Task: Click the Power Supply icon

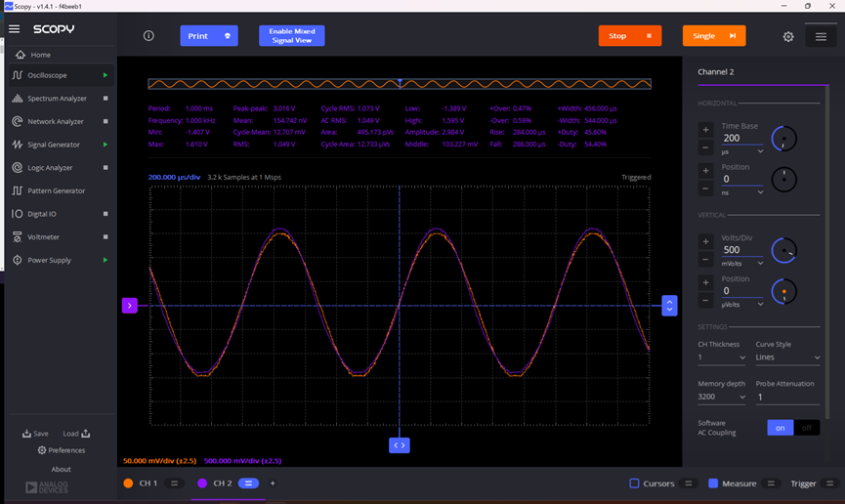Action: (x=18, y=260)
